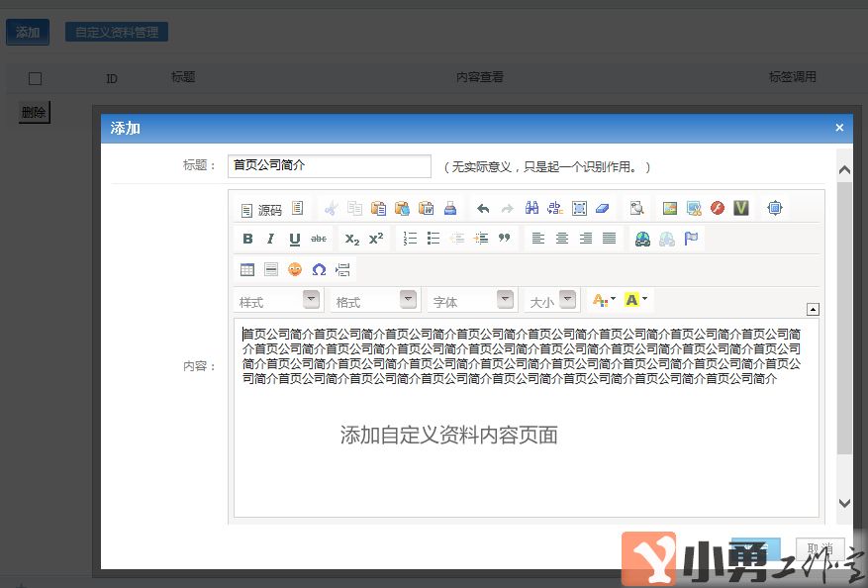Image resolution: width=868 pixels, height=588 pixels.
Task: Apply italic formatting
Action: [270, 239]
